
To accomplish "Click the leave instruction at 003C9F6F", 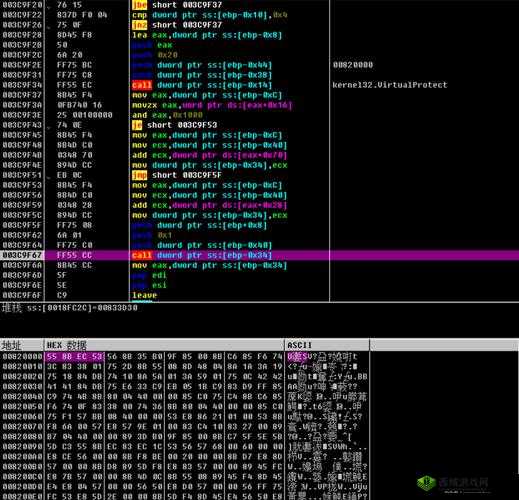I will pos(144,295).
